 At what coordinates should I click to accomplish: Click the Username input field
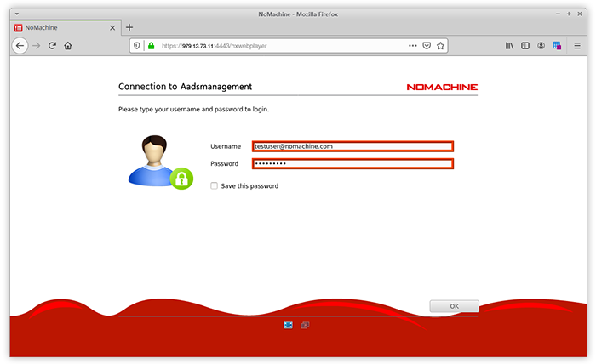tap(352, 146)
